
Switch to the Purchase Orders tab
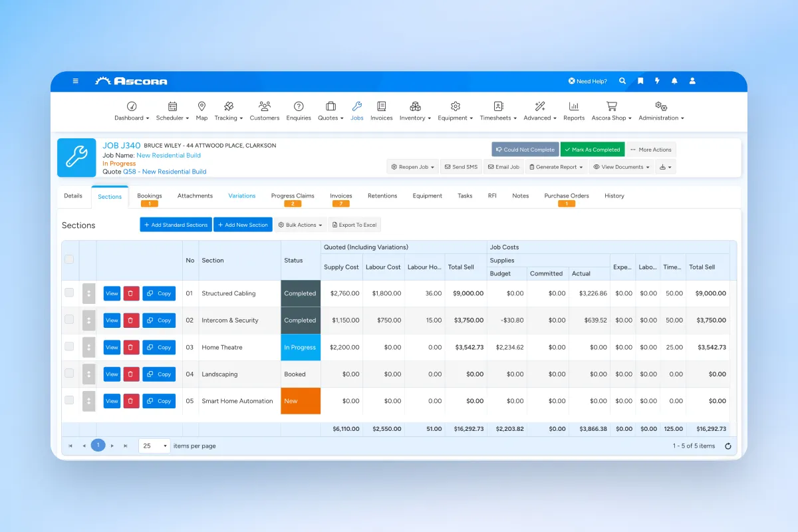click(x=567, y=198)
